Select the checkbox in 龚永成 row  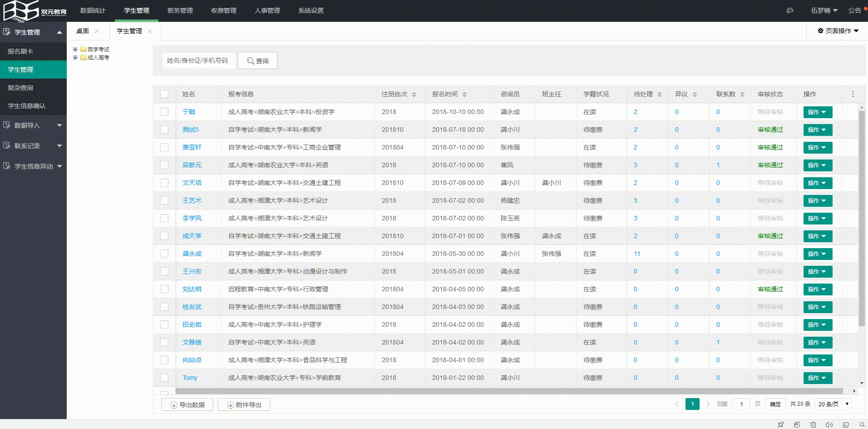tap(164, 254)
